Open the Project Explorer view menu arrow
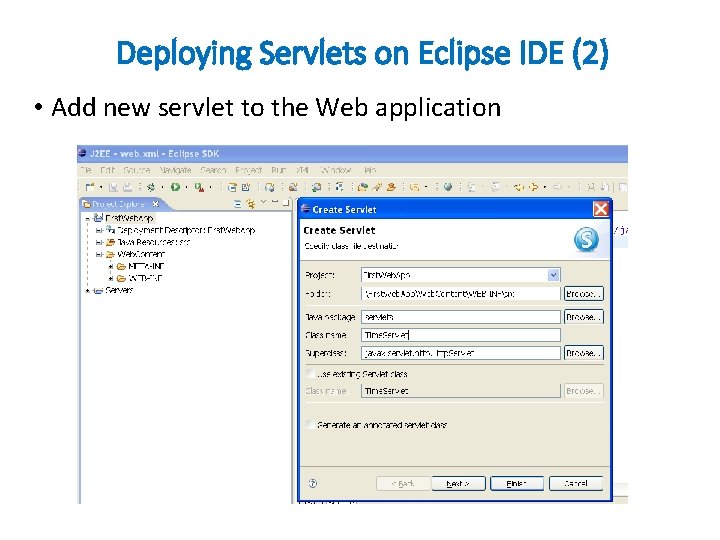720x540 pixels. (264, 202)
